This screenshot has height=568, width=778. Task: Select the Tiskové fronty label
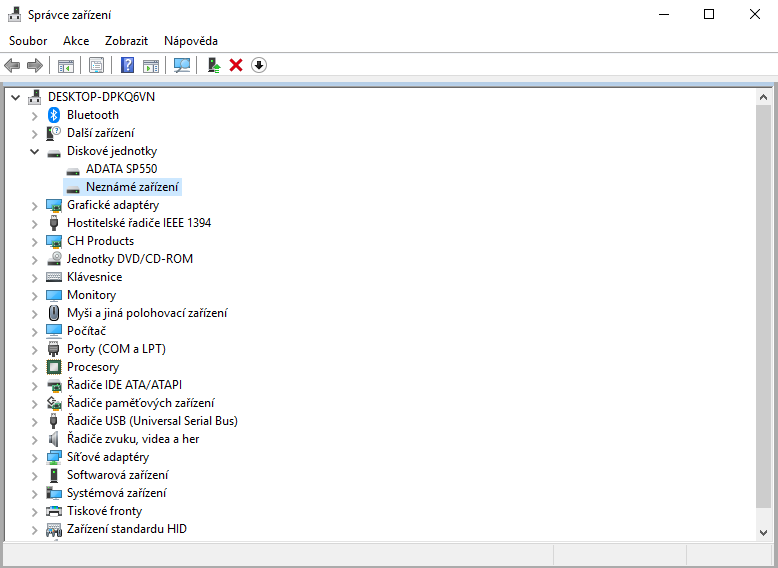point(105,511)
